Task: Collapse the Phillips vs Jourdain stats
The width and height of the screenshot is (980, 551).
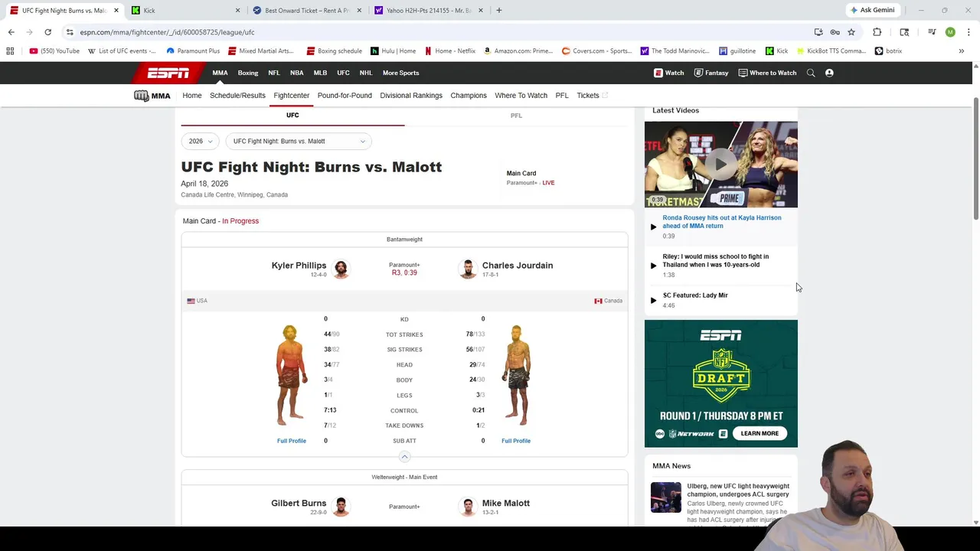Action: (404, 456)
